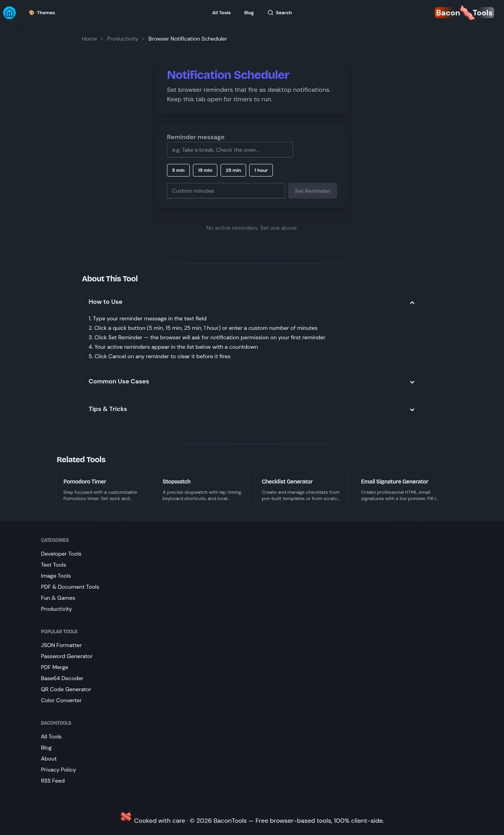Click the blue home icon in header

click(9, 13)
